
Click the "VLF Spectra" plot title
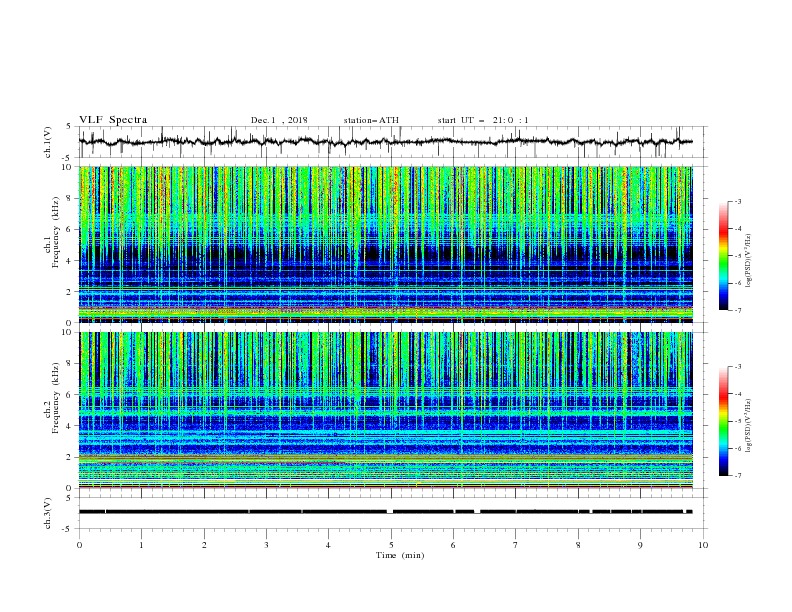coord(113,120)
